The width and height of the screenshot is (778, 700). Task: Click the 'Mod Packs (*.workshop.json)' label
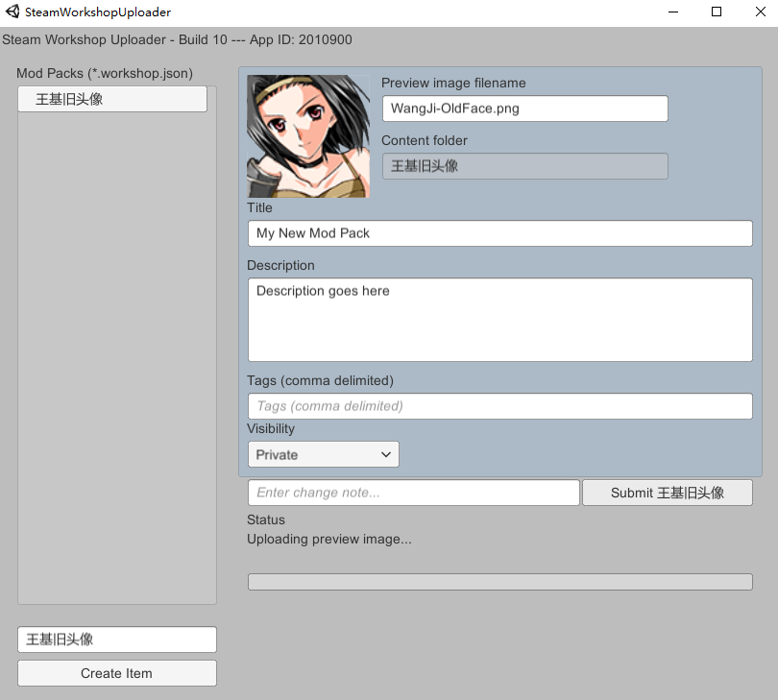click(x=105, y=73)
